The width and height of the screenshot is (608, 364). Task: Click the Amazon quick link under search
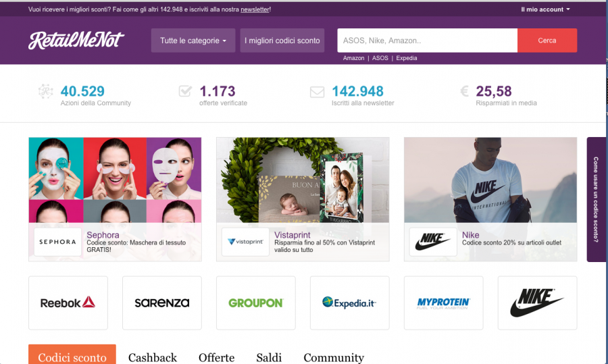pos(353,58)
